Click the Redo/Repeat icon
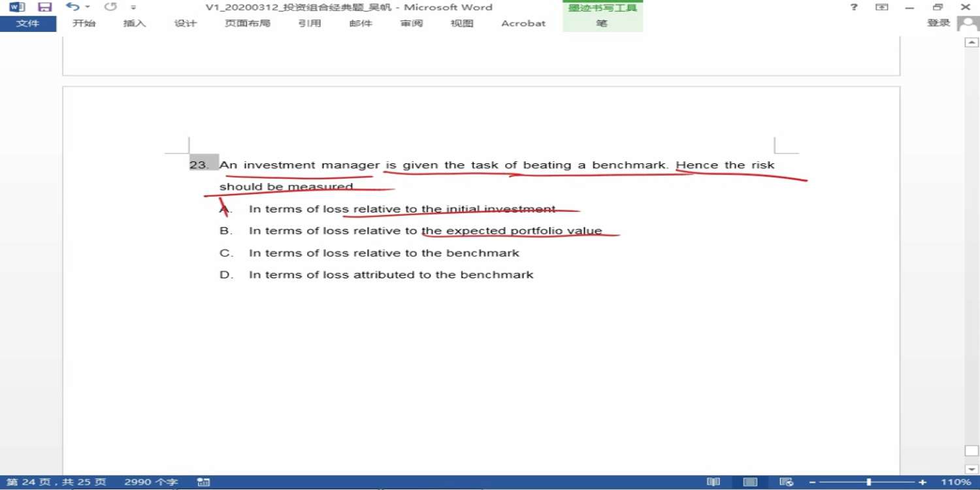This screenshot has height=490, width=980. 110,7
